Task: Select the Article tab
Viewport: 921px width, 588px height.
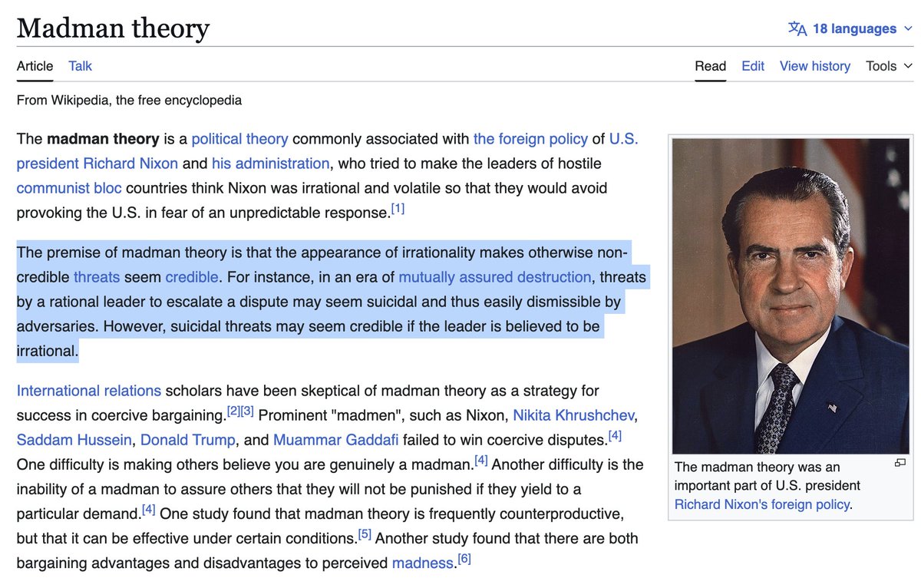Action: click(35, 66)
